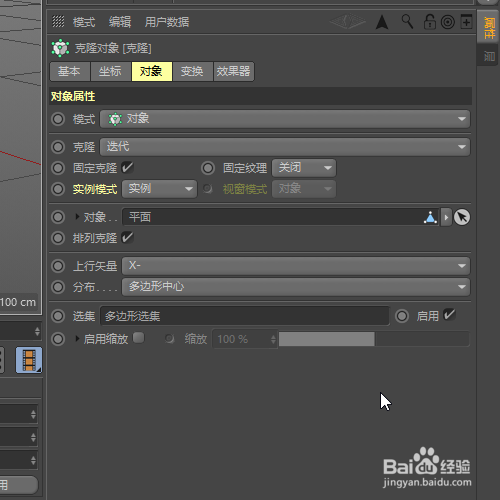The image size is (500, 500).
Task: Select the 属性 vertical side tab
Action: [x=489, y=28]
